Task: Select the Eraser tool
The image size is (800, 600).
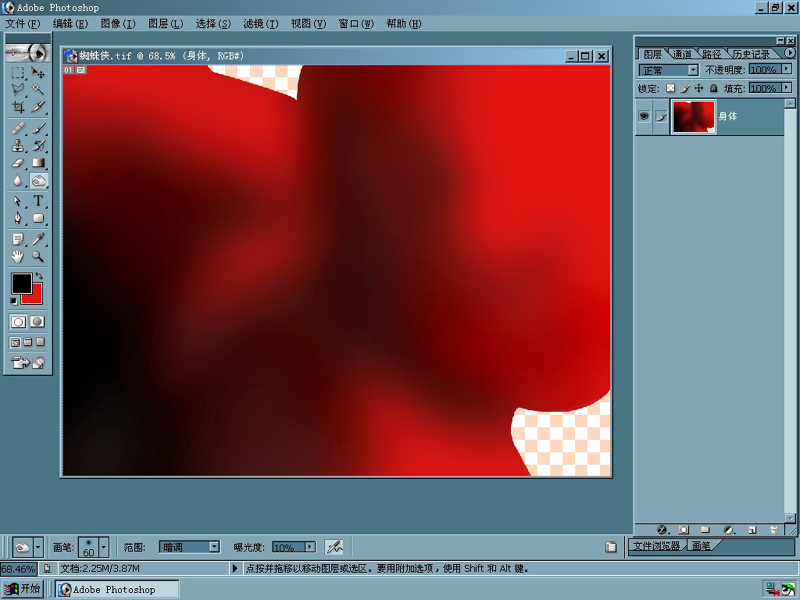Action: coord(18,163)
